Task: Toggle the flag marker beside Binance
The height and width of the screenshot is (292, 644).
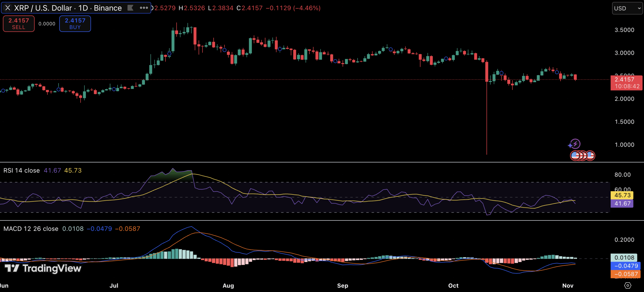Action: pos(130,8)
